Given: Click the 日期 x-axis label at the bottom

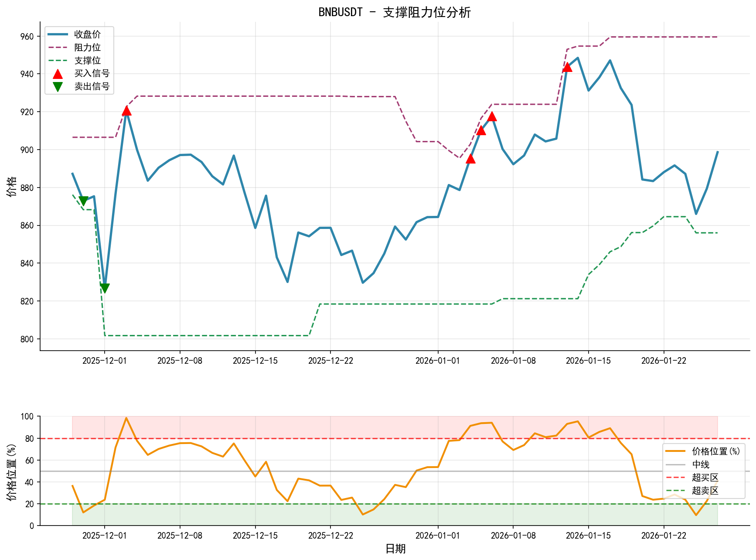Looking at the screenshot, I should point(395,549).
